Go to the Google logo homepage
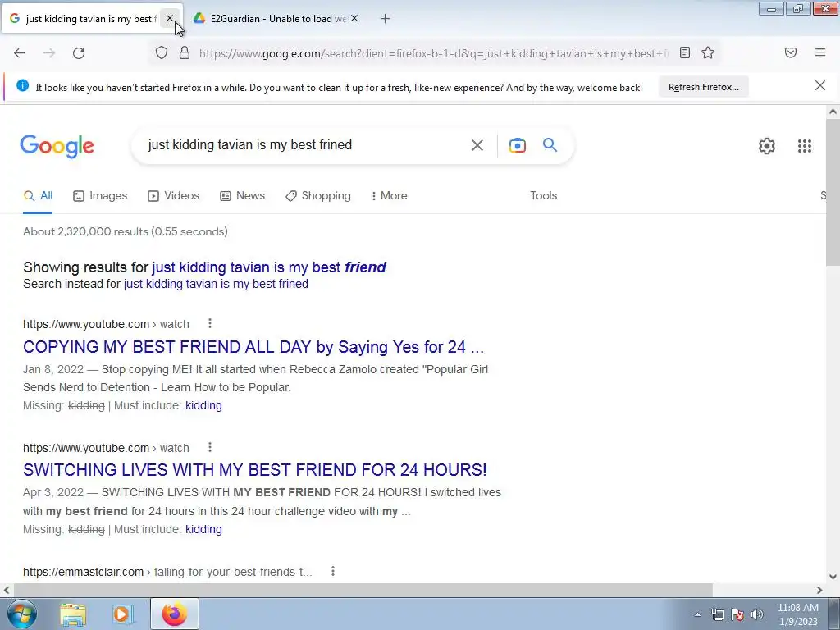This screenshot has height=630, width=840. [57, 146]
